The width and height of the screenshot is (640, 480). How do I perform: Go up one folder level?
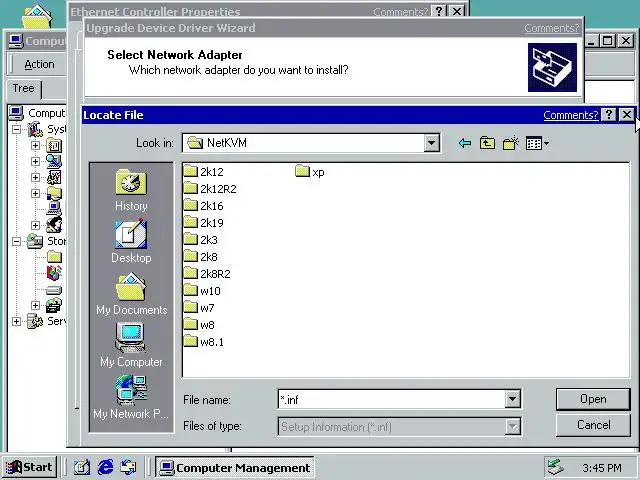click(487, 143)
